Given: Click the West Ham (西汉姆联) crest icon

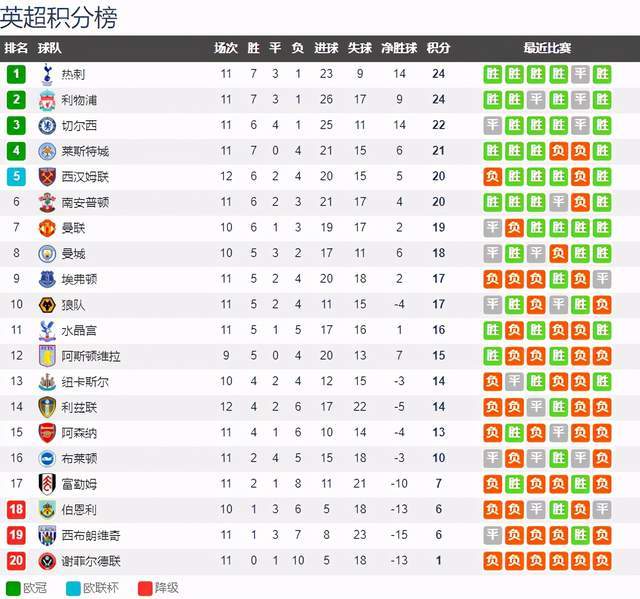Looking at the screenshot, I should [46, 176].
